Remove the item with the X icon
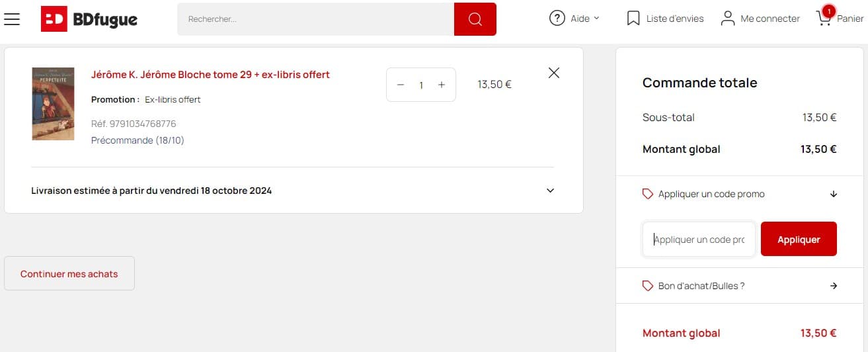The width and height of the screenshot is (868, 352). 554,73
